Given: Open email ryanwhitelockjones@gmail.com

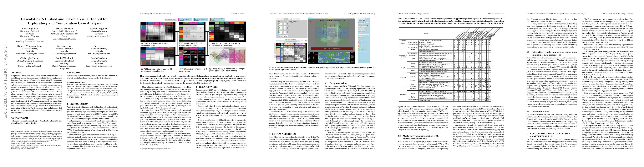Looking at the screenshot, I should 30,54.
